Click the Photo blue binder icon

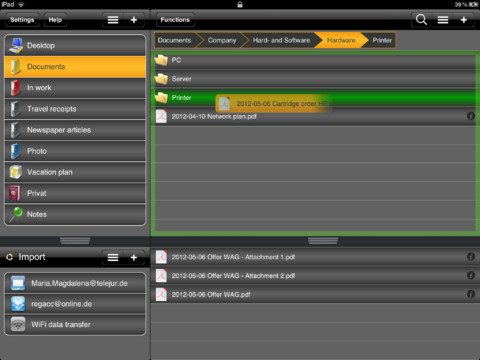click(15, 151)
